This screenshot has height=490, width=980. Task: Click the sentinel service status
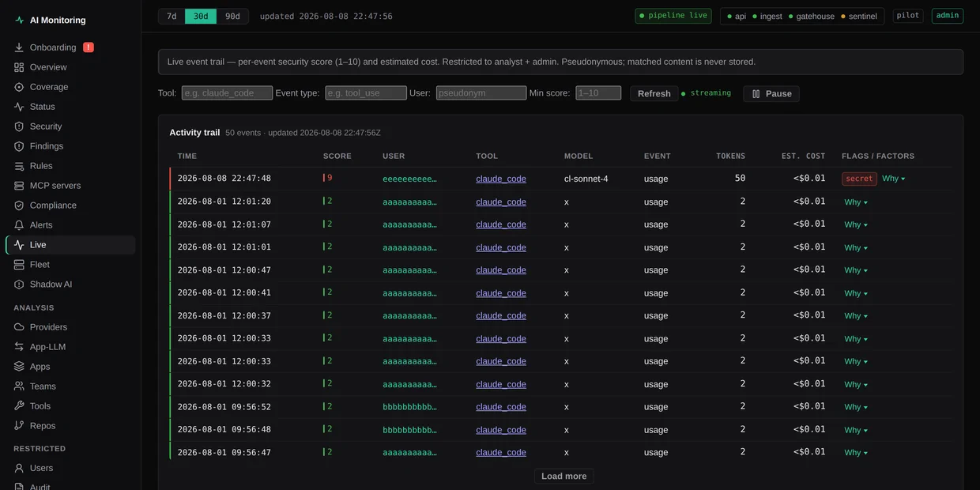(858, 17)
